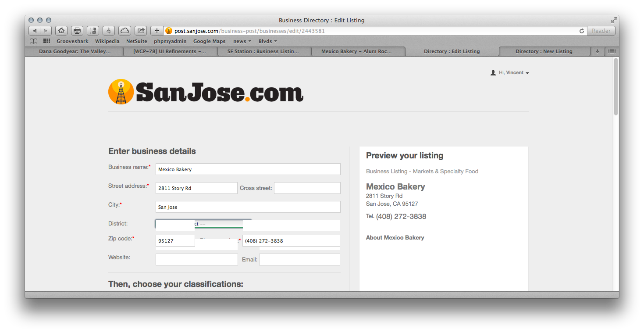Image resolution: width=644 pixels, height=333 pixels.
Task: Focus the Email input field
Action: tap(299, 260)
